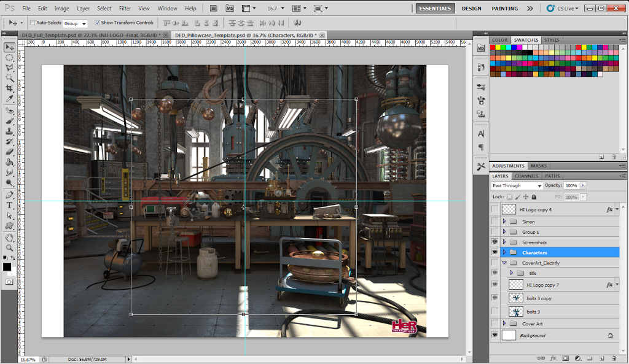Create a new adjustment layer icon

[577, 358]
